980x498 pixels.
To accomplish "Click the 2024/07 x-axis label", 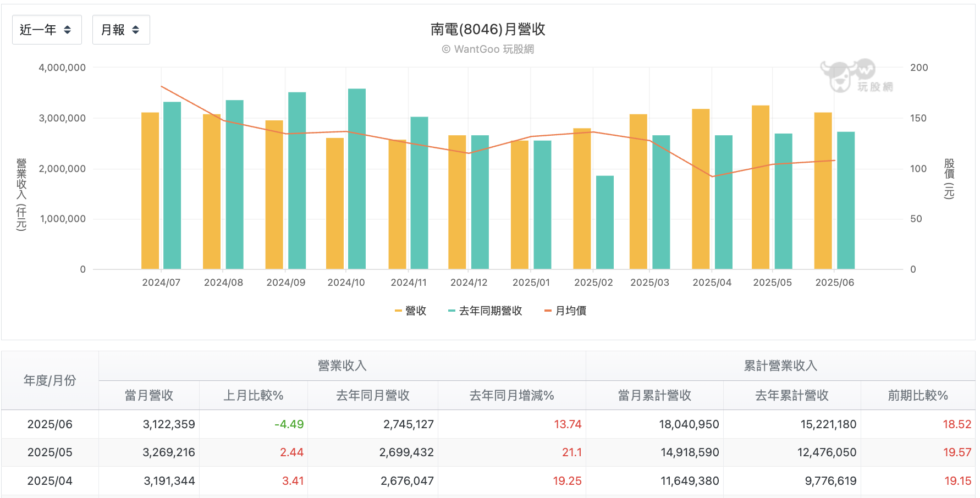I will pos(161,283).
